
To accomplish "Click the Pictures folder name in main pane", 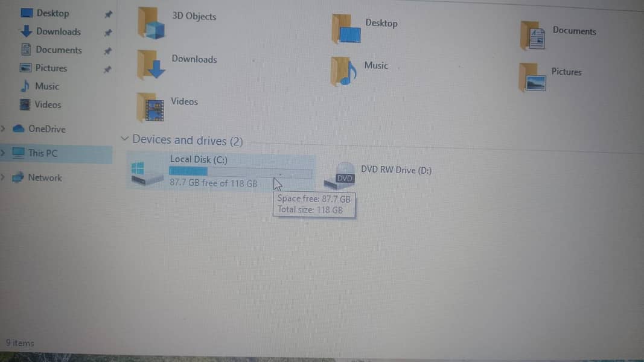I will 566,72.
